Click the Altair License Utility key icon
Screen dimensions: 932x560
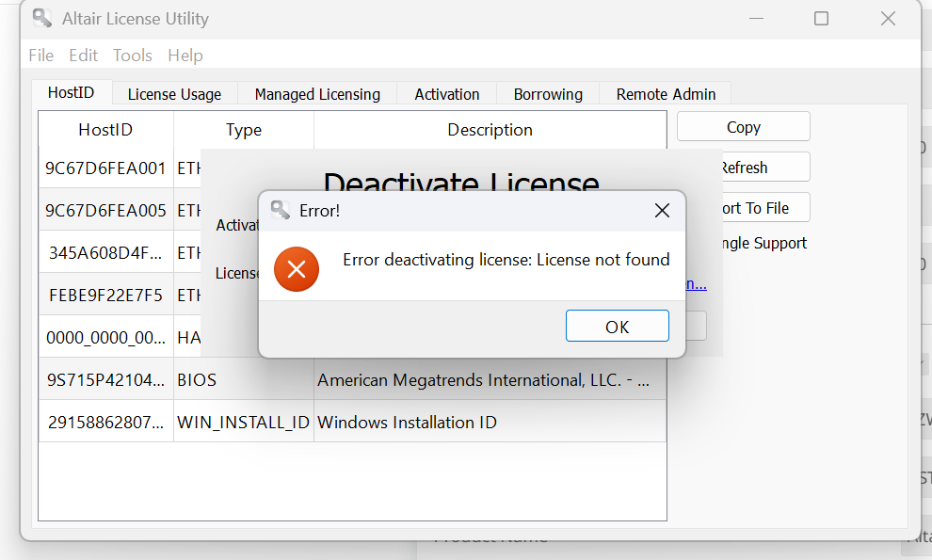[x=41, y=18]
